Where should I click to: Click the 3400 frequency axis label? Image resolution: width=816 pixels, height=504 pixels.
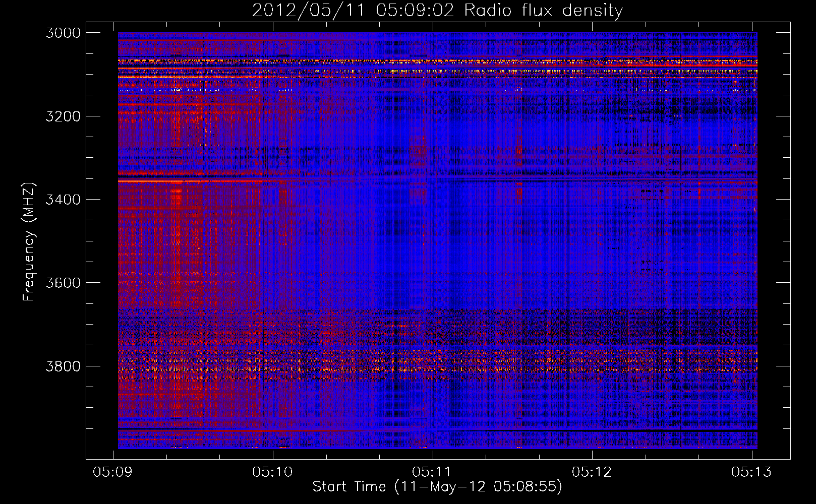[x=63, y=200]
